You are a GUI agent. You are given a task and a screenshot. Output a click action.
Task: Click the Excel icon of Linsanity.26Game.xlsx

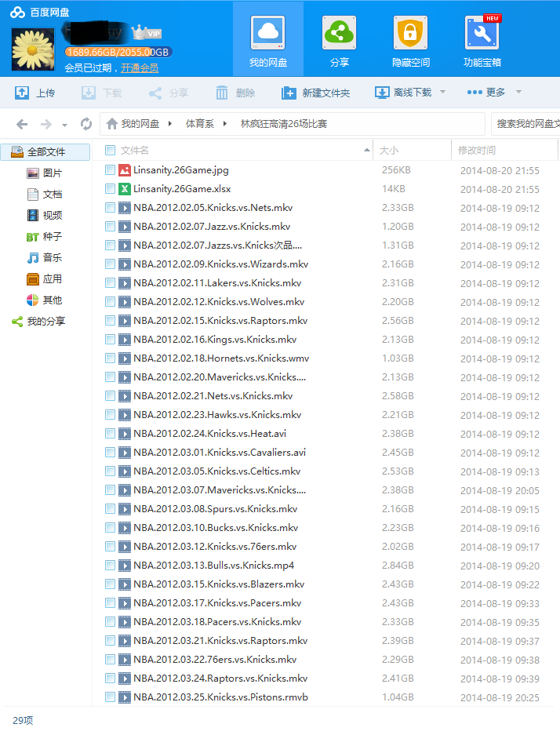click(125, 188)
